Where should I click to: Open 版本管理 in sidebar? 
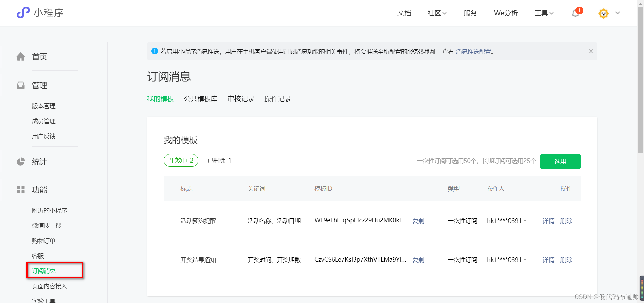point(44,106)
